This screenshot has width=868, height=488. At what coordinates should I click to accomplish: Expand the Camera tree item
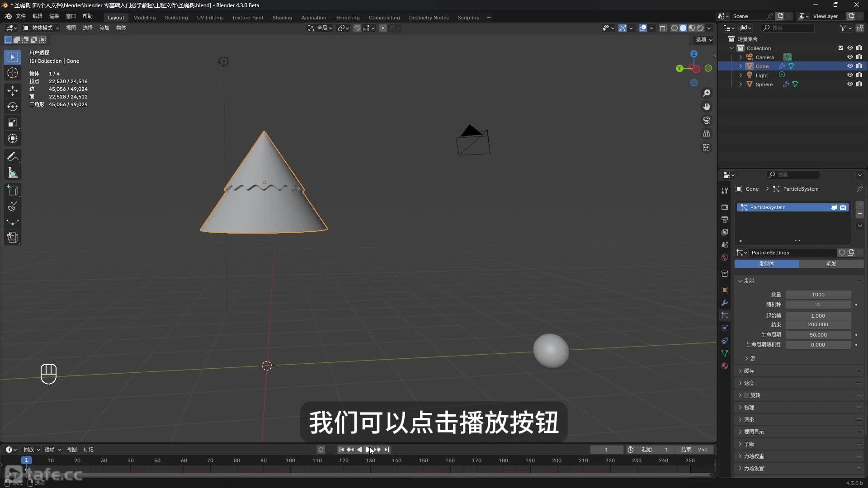point(741,57)
